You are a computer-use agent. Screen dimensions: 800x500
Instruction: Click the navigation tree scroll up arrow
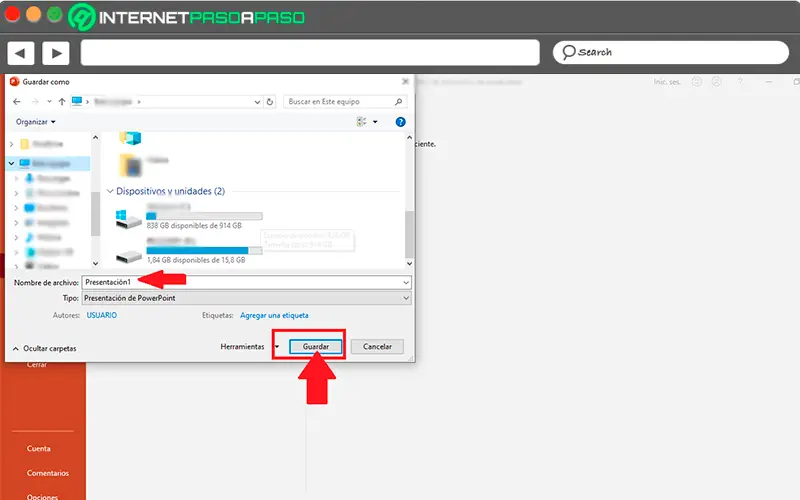point(95,137)
